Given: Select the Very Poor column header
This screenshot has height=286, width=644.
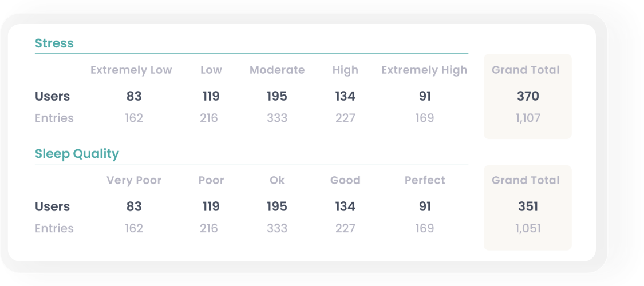Looking at the screenshot, I should tap(134, 181).
